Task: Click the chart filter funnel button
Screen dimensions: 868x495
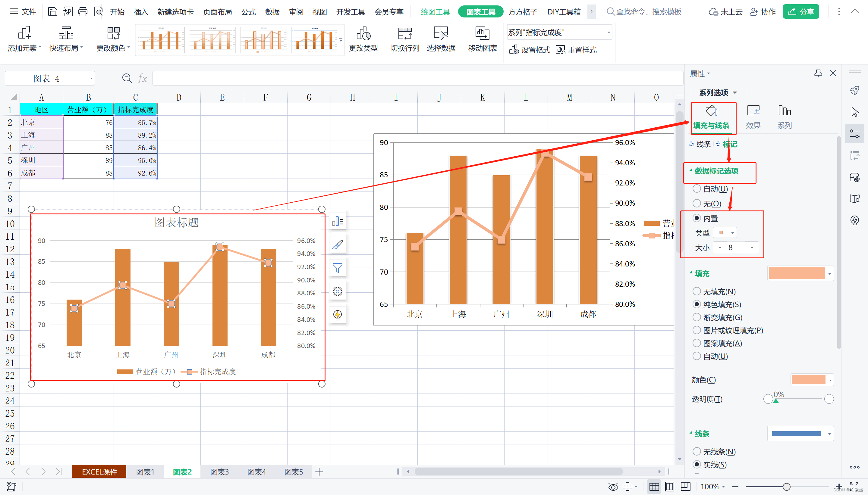Action: point(338,268)
